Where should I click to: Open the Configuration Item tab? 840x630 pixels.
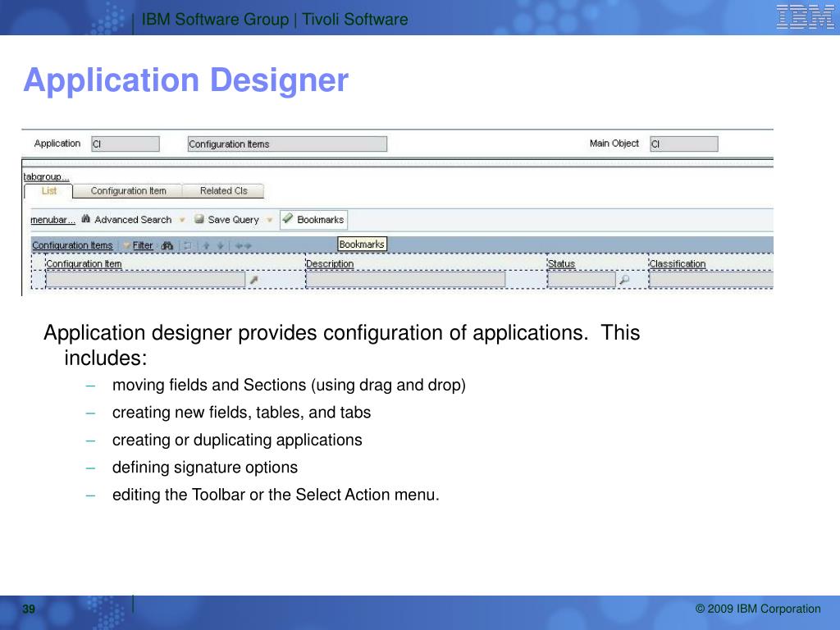pyautogui.click(x=128, y=190)
